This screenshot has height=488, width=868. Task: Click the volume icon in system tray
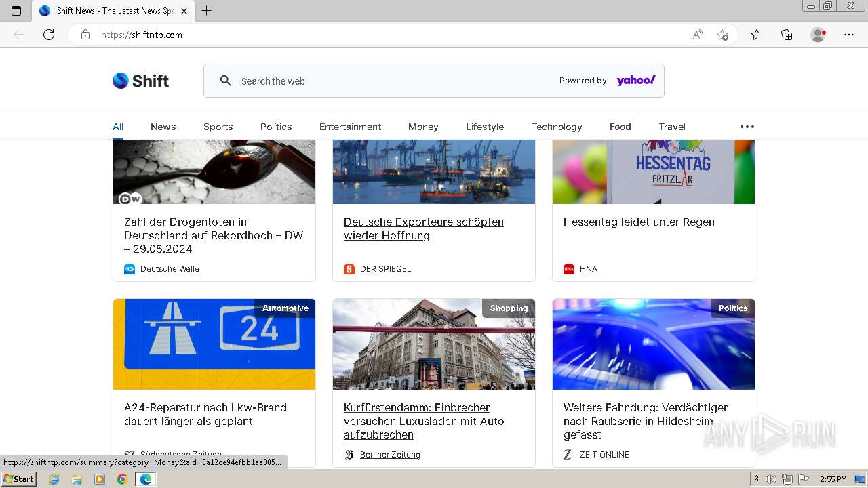(x=771, y=479)
